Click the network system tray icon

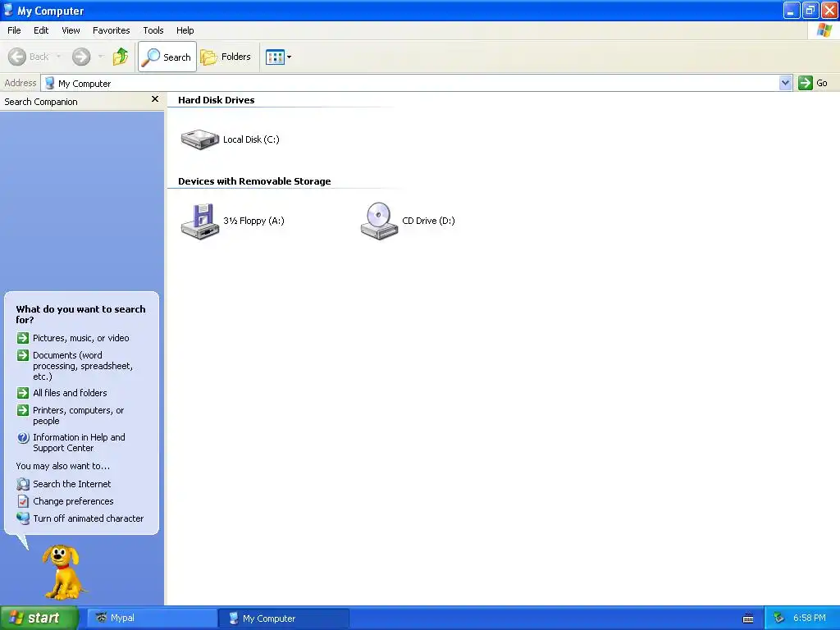(778, 619)
